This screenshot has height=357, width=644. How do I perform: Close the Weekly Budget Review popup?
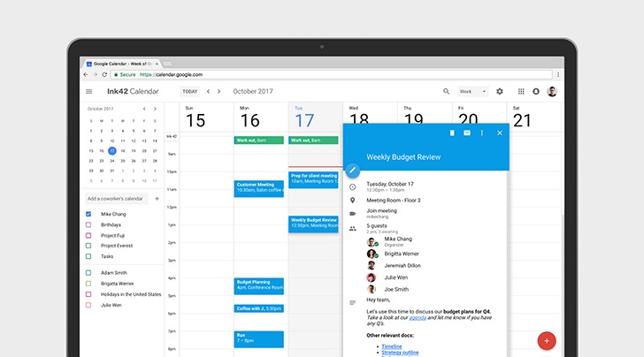pos(500,133)
